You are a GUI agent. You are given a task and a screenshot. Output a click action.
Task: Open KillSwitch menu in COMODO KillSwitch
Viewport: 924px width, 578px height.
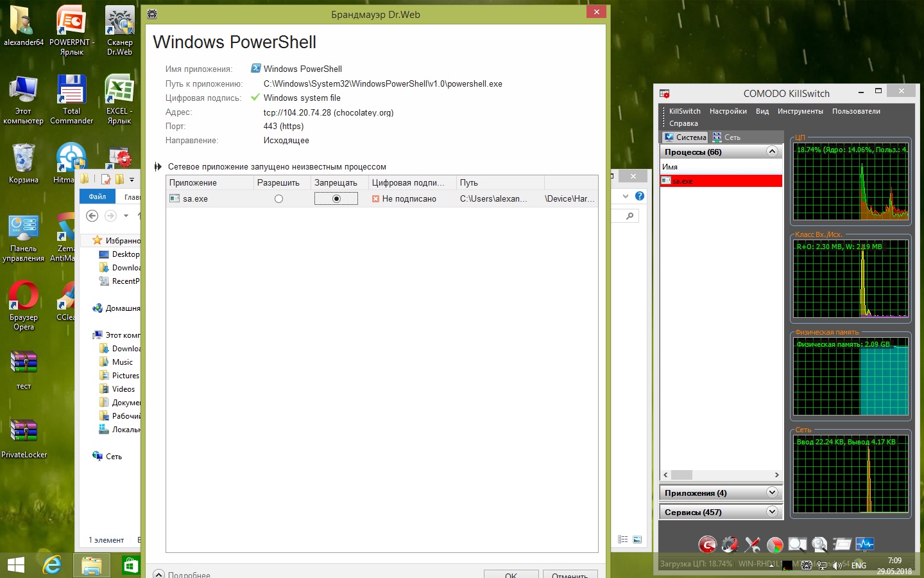coord(685,111)
